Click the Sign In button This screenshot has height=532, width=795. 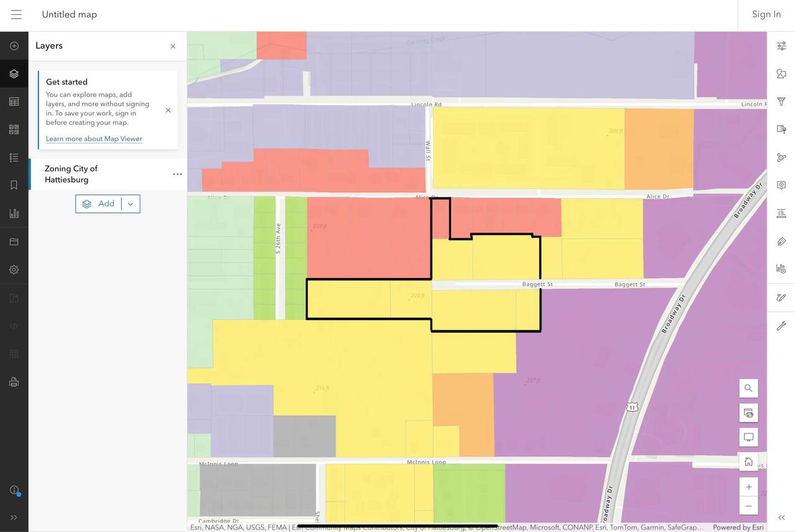tap(766, 14)
